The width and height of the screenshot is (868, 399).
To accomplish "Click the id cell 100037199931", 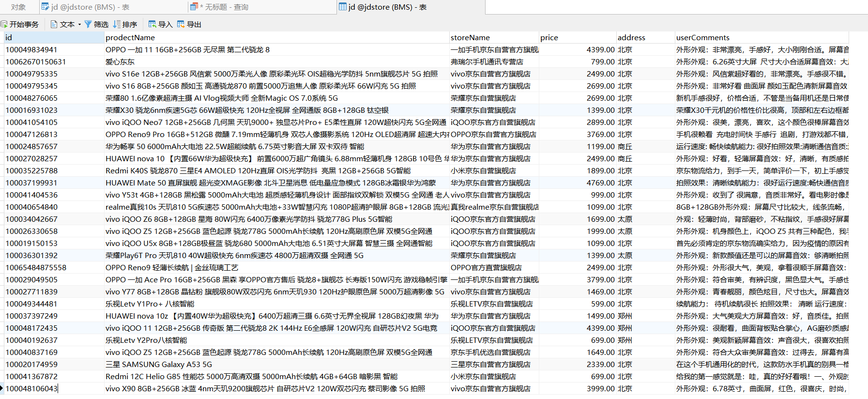I will 54,183.
